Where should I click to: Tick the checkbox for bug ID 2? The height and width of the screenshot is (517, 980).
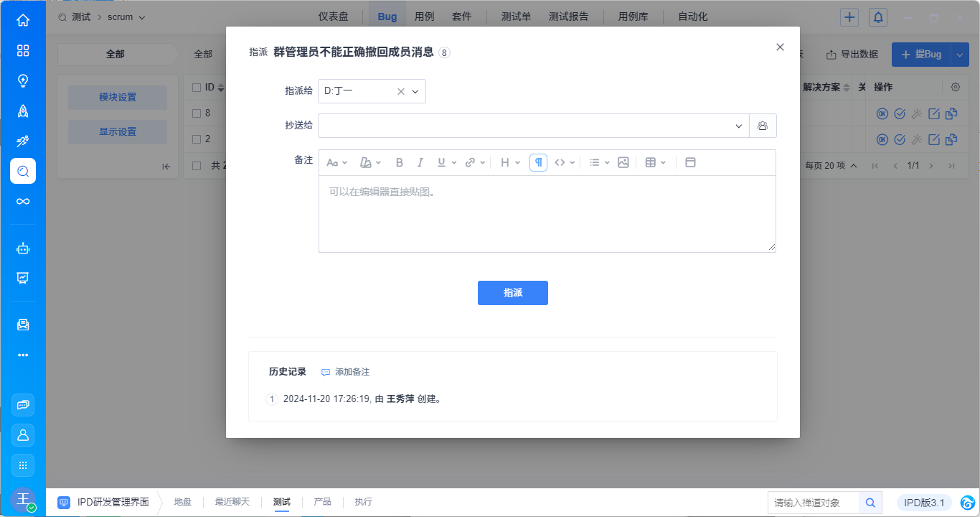(x=197, y=139)
